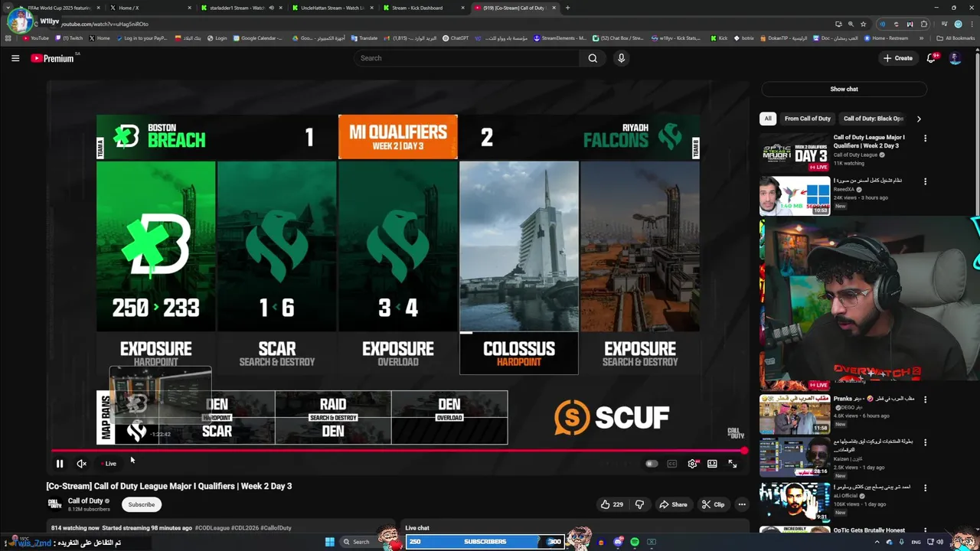This screenshot has height=551, width=980.
Task: Subscribe to the Call of Duty channel
Action: (x=142, y=504)
